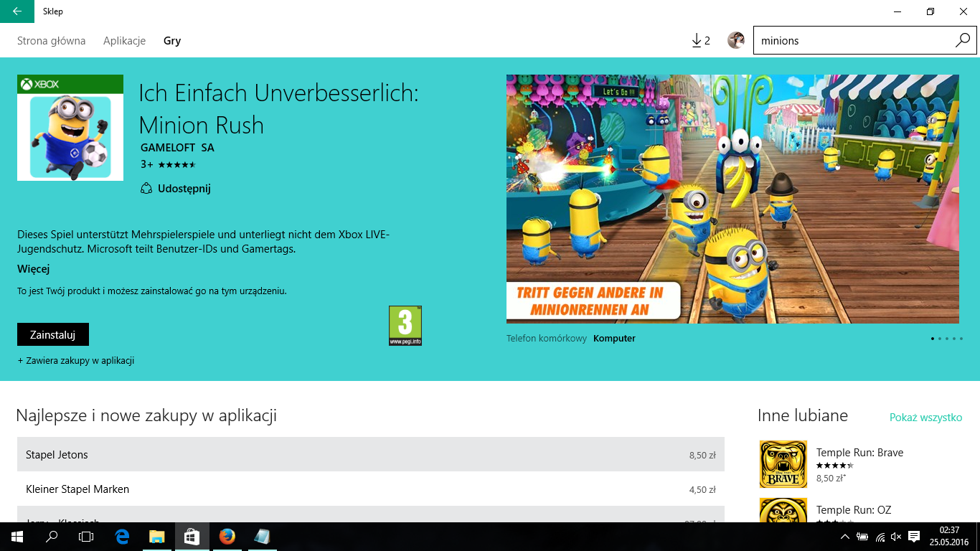Open the Temple Run: OZ icon

[783, 510]
